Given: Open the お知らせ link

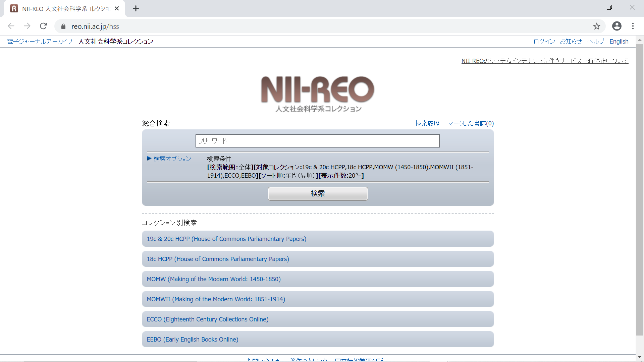Looking at the screenshot, I should [571, 42].
